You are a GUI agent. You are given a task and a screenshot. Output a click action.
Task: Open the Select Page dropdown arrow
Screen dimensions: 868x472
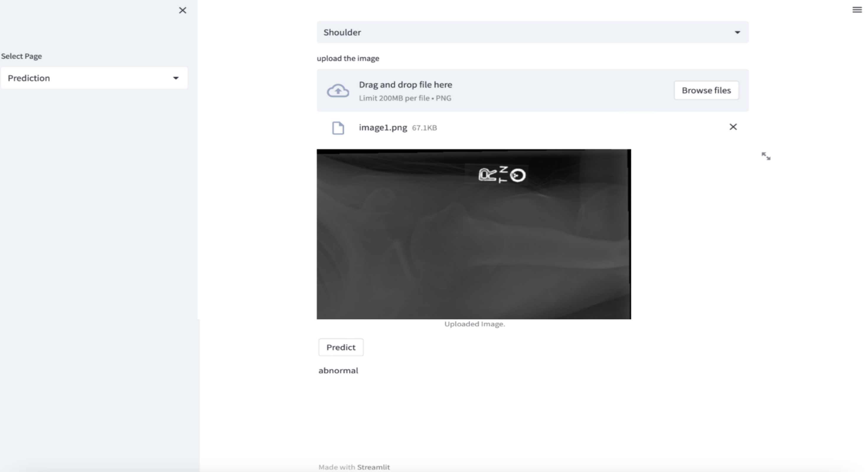[x=176, y=78]
